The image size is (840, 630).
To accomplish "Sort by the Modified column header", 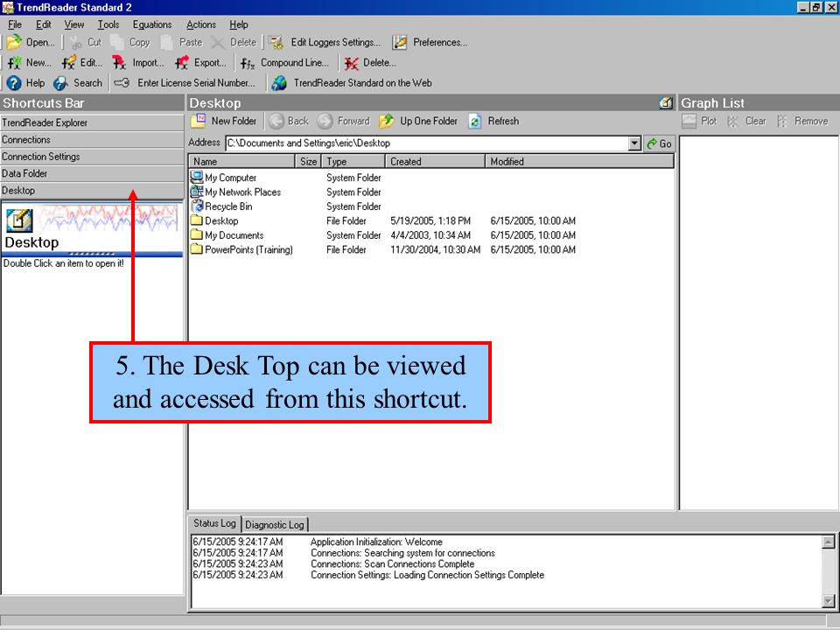I will pyautogui.click(x=579, y=162).
